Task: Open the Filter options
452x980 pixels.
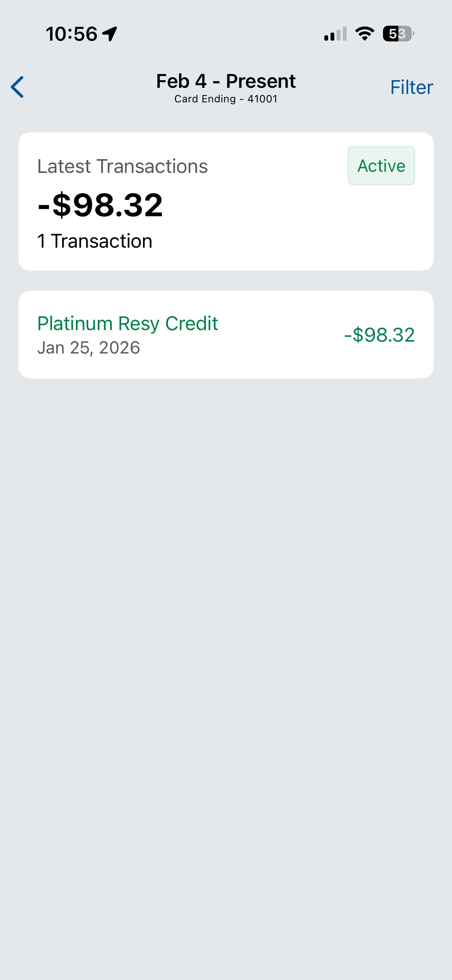Action: [x=411, y=87]
